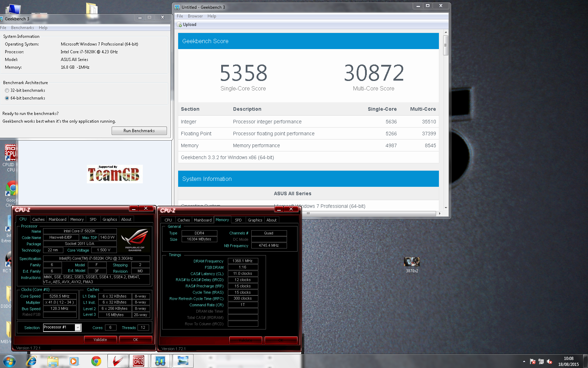Click the Show Desktop button on taskbar

pyautogui.click(x=585, y=361)
